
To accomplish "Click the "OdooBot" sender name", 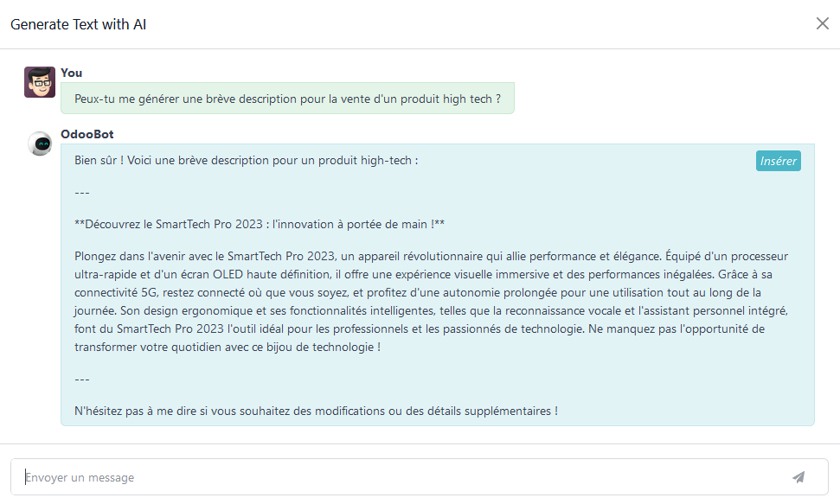I will (x=87, y=134).
